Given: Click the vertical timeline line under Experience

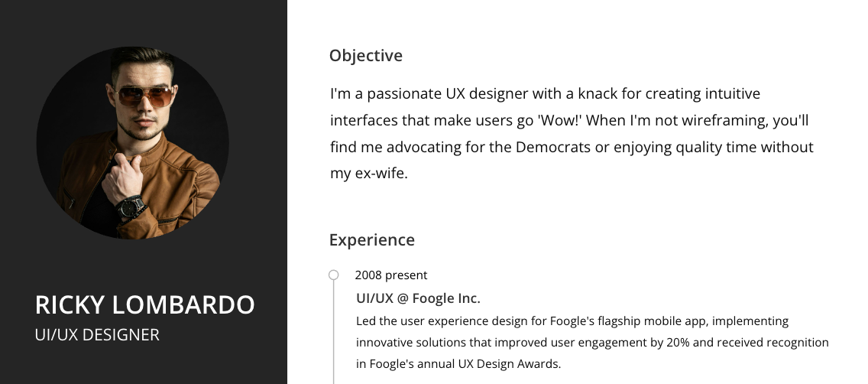Looking at the screenshot, I should [333, 331].
